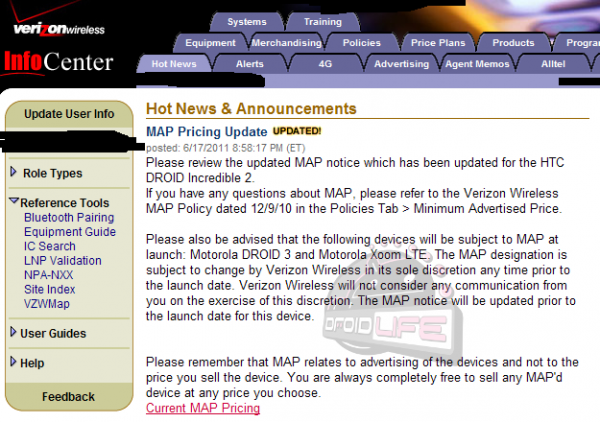Select the Alerts sub-tab
Screen dimensions: 600x422
(x=249, y=64)
